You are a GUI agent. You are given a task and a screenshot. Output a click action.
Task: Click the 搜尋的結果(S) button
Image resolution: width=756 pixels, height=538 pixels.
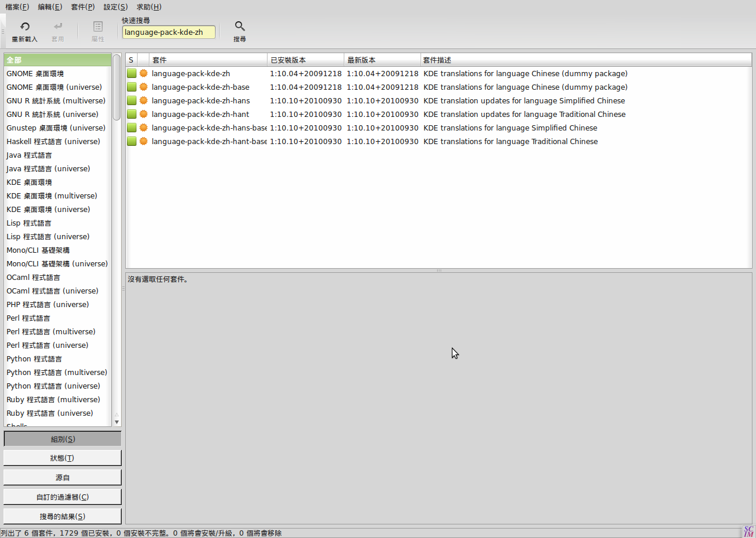(63, 516)
